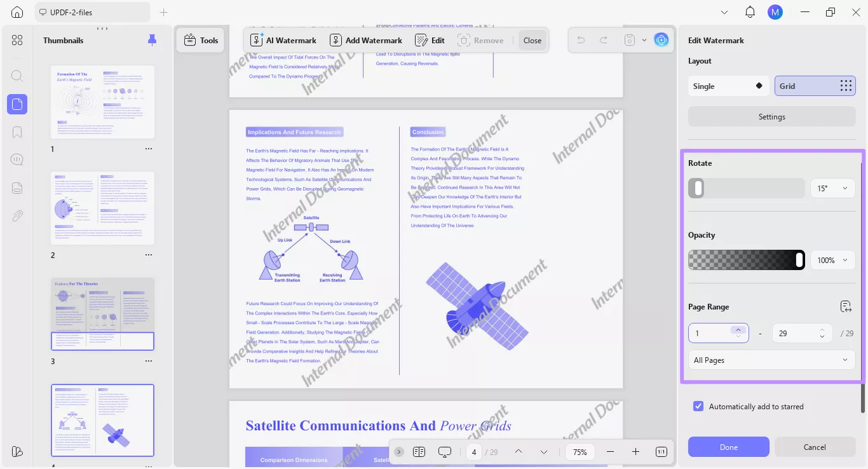This screenshot has height=469, width=868.
Task: Switch watermark layout to Single
Action: (x=728, y=86)
